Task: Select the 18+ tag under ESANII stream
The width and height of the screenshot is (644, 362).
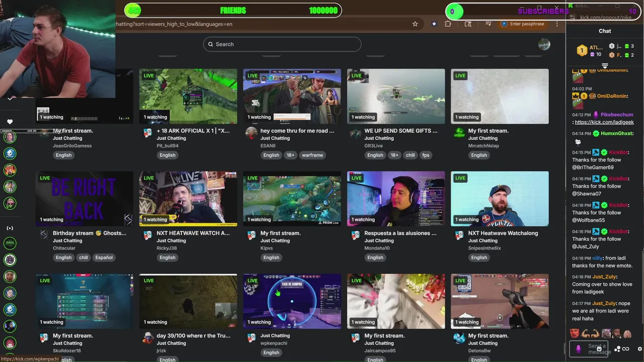Action: click(x=290, y=155)
